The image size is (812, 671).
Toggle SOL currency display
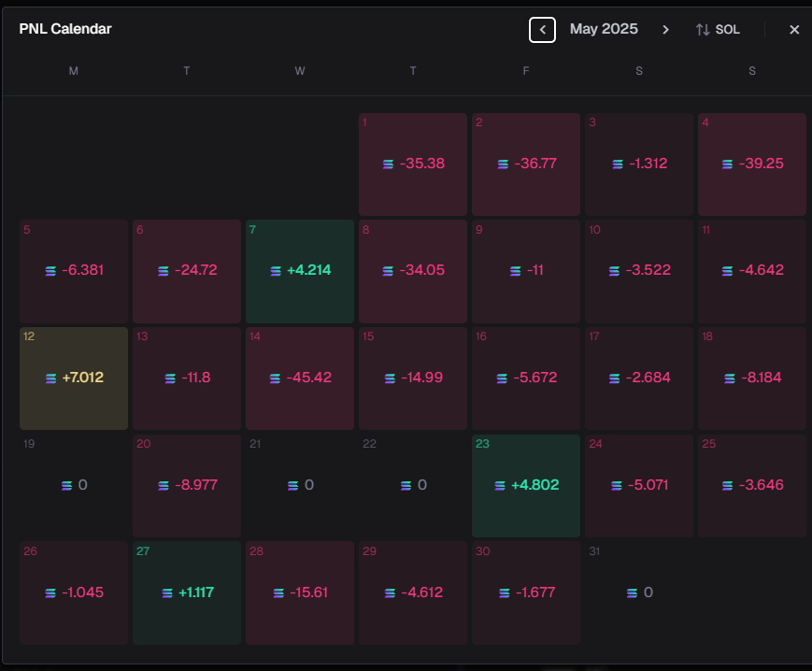718,30
